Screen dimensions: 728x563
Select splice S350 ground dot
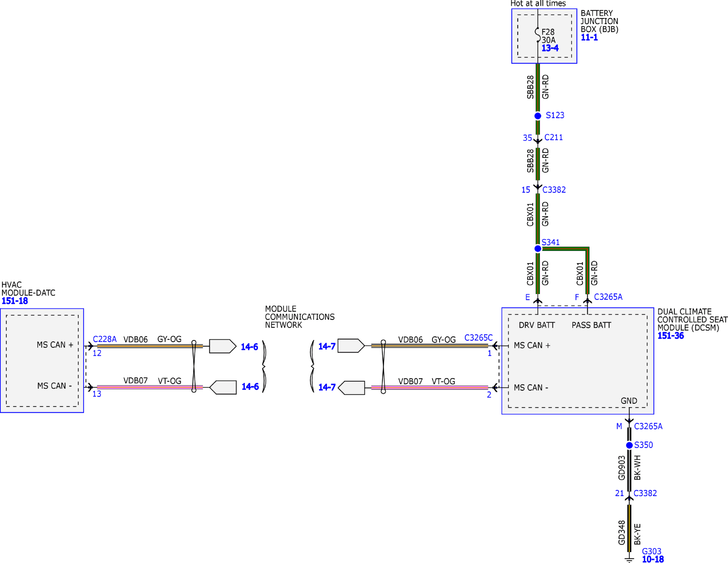coord(629,445)
